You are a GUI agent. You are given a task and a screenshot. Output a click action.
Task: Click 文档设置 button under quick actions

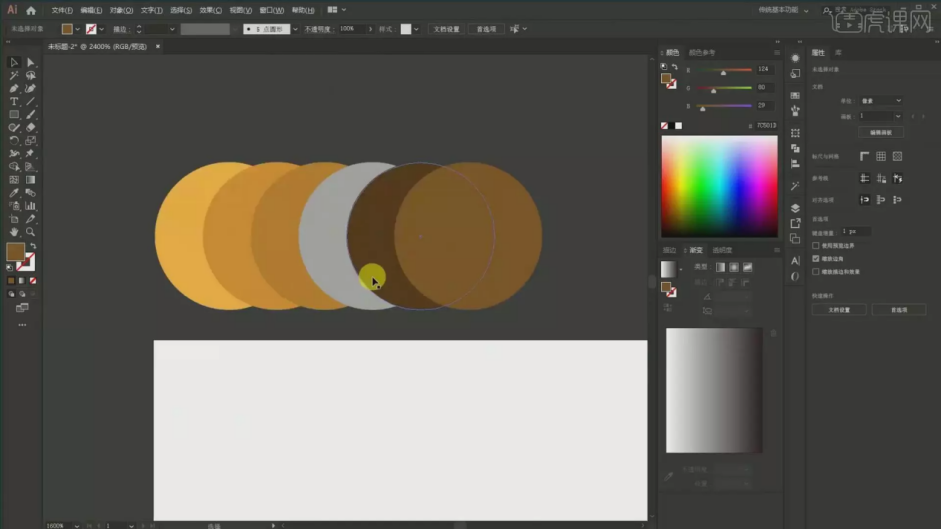pyautogui.click(x=838, y=310)
